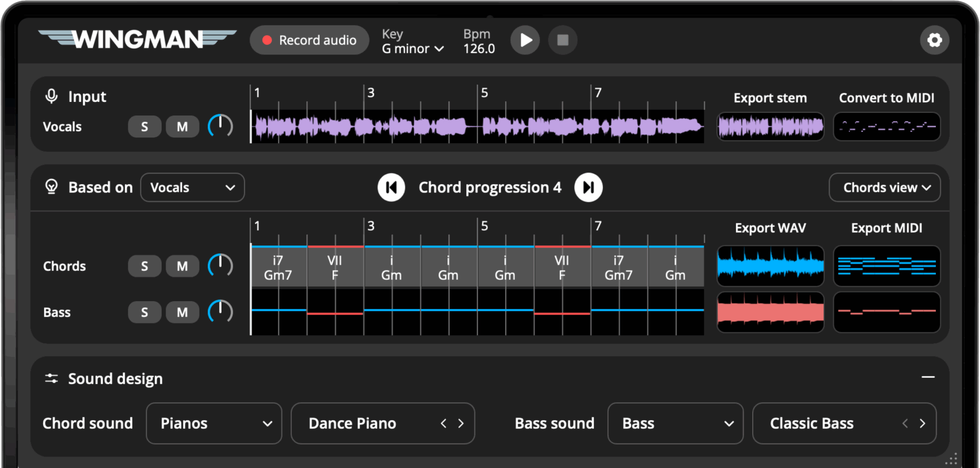980x468 pixels.
Task: Click the Stop playback button
Action: [563, 40]
